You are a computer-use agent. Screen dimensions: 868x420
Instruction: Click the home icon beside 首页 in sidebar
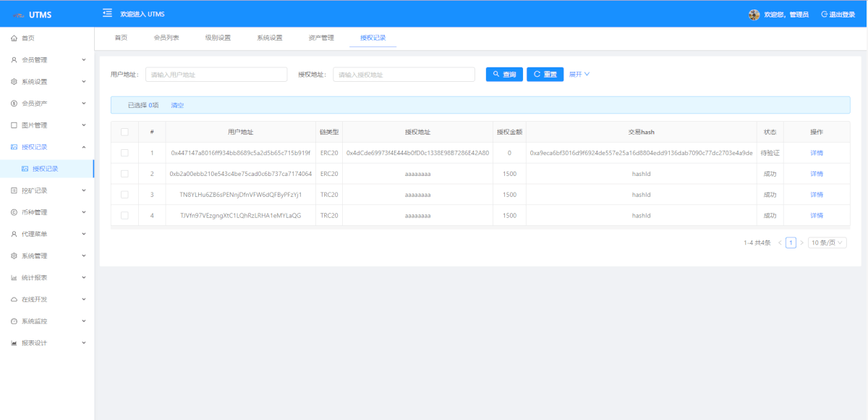(x=14, y=38)
